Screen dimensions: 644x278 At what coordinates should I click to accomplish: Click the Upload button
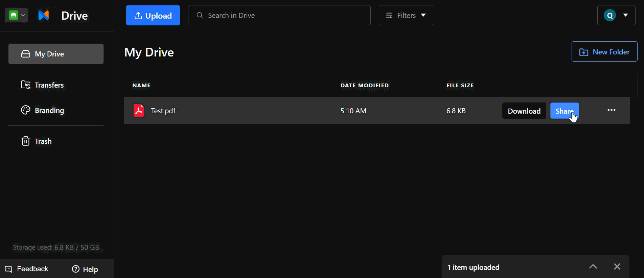[153, 15]
